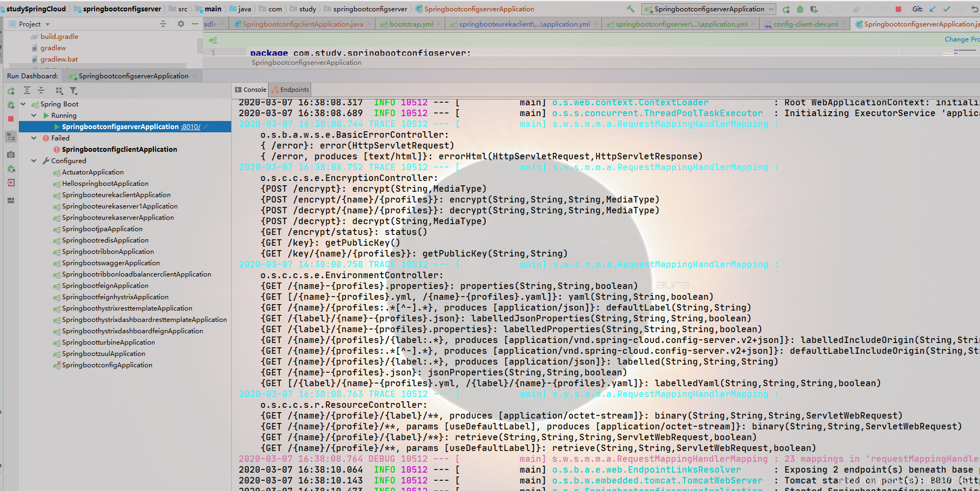Screen dimensions: 980x491
Task: Click Rerun in Debug mode icon in dashboard sidebar
Action: [x=11, y=105]
